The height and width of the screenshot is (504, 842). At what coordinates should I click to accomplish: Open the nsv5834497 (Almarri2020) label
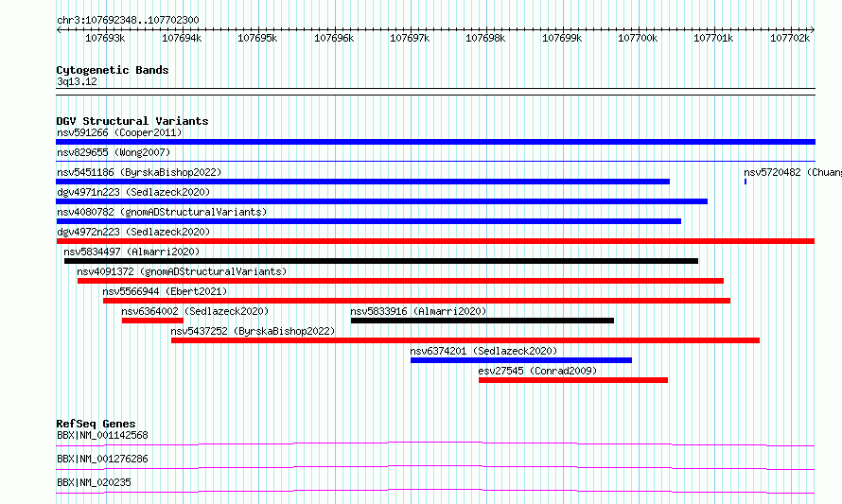tap(132, 252)
